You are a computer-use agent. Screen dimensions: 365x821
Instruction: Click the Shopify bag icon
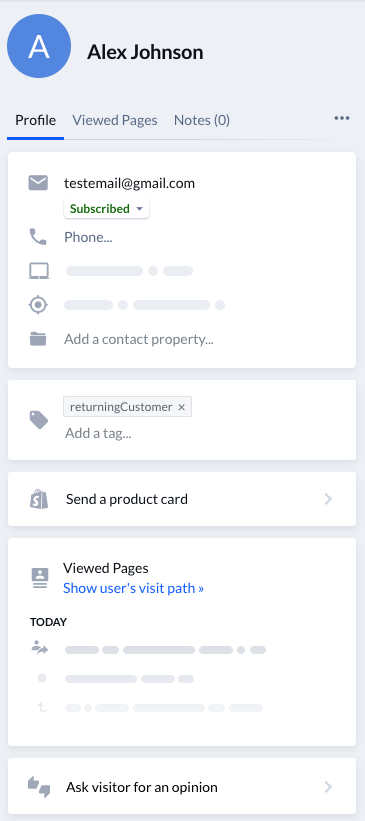tap(39, 499)
